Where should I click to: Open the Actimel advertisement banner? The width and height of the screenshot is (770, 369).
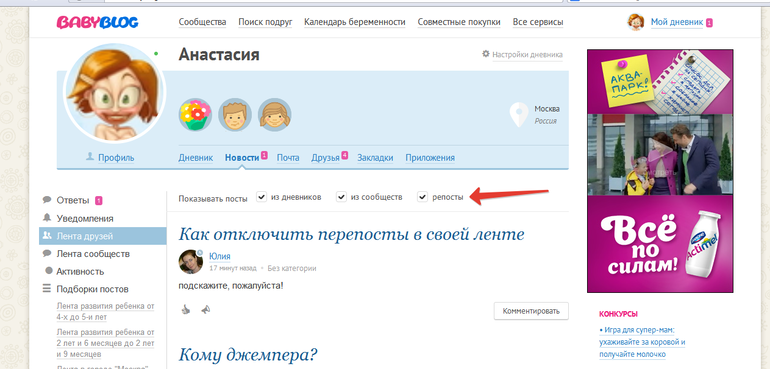coord(660,170)
